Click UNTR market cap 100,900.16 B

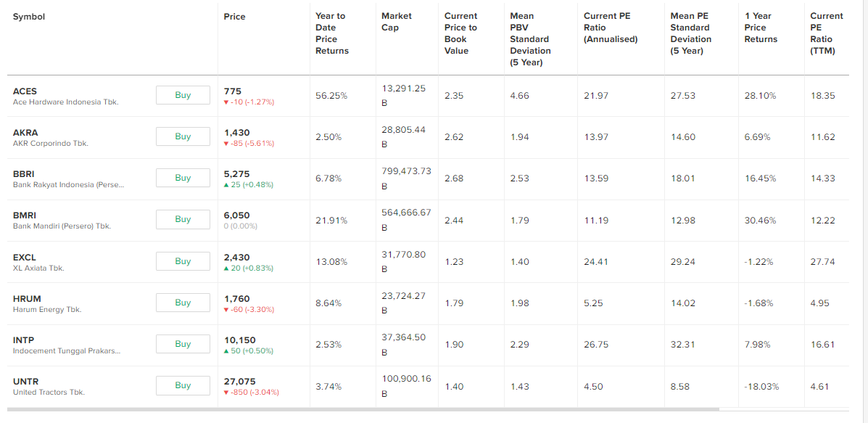406,386
